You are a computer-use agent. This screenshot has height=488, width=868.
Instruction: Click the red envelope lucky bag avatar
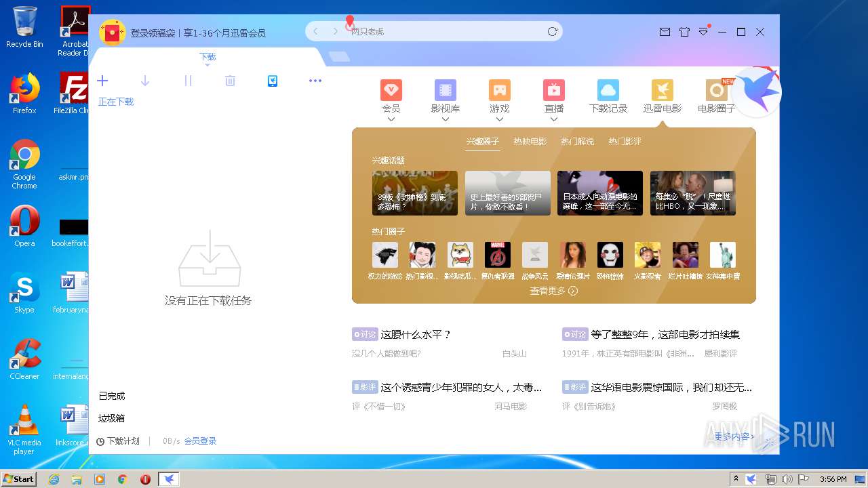(113, 32)
